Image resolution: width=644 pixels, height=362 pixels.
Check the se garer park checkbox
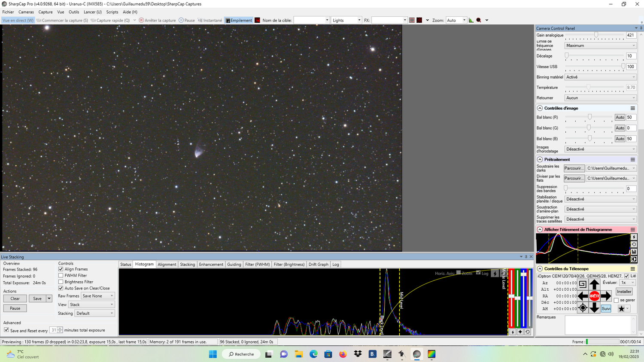(x=616, y=300)
